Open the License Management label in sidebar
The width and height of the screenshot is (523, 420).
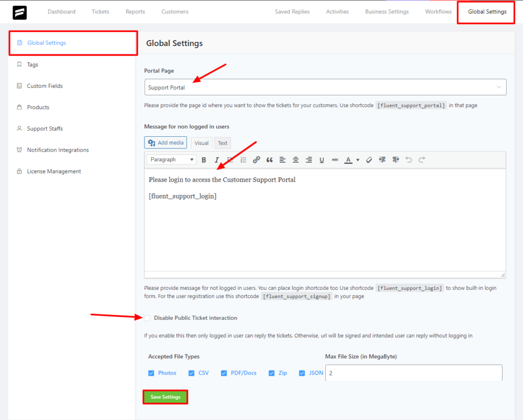54,171
